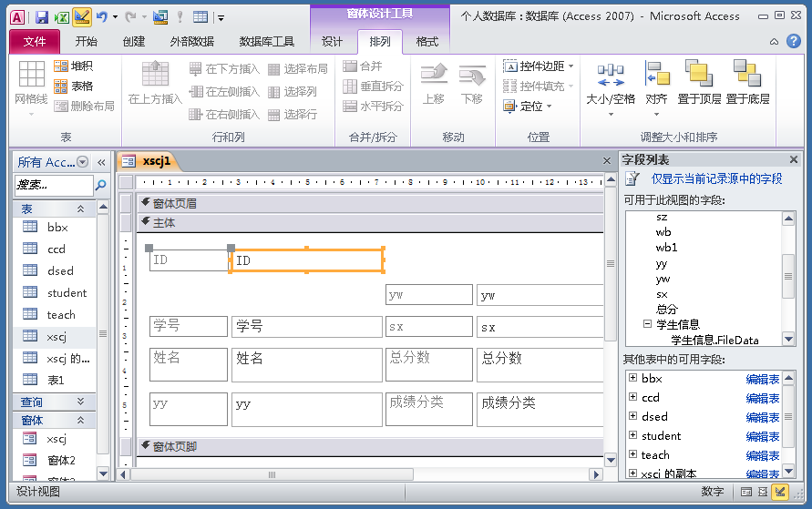Screen dimensions: 812x509
Task: Open 定位 anchoring dropdown
Action: pos(528,106)
